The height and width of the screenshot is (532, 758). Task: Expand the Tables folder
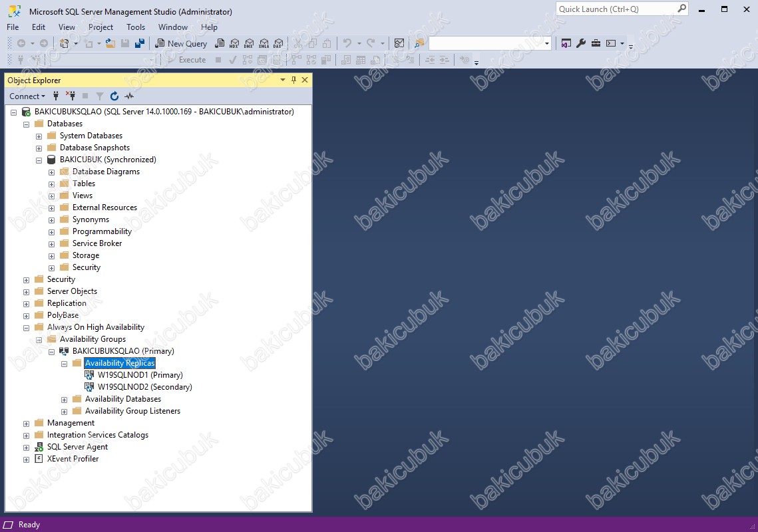point(51,184)
